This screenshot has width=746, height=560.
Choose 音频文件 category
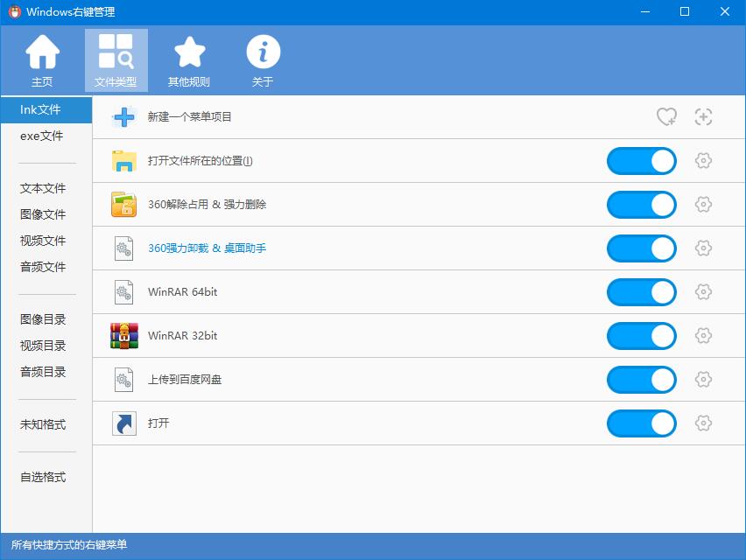point(43,267)
